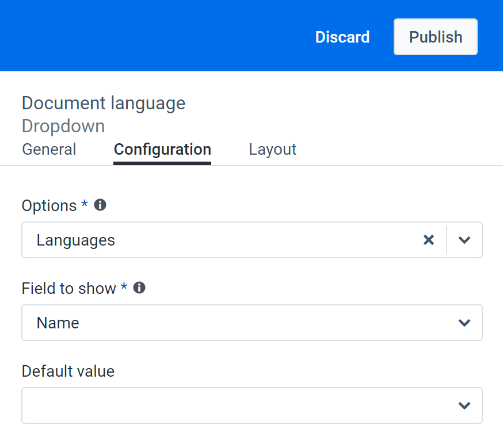Click the Dropdown subtitle text
This screenshot has height=448, width=503.
point(63,126)
